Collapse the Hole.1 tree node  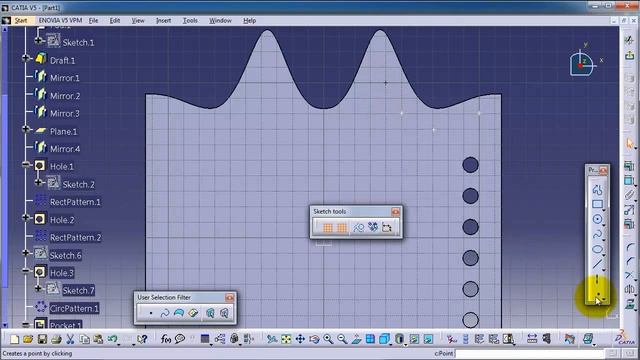[26, 165]
